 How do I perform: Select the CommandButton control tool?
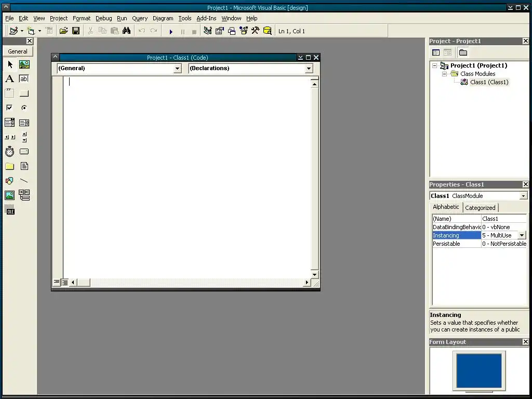(24, 94)
